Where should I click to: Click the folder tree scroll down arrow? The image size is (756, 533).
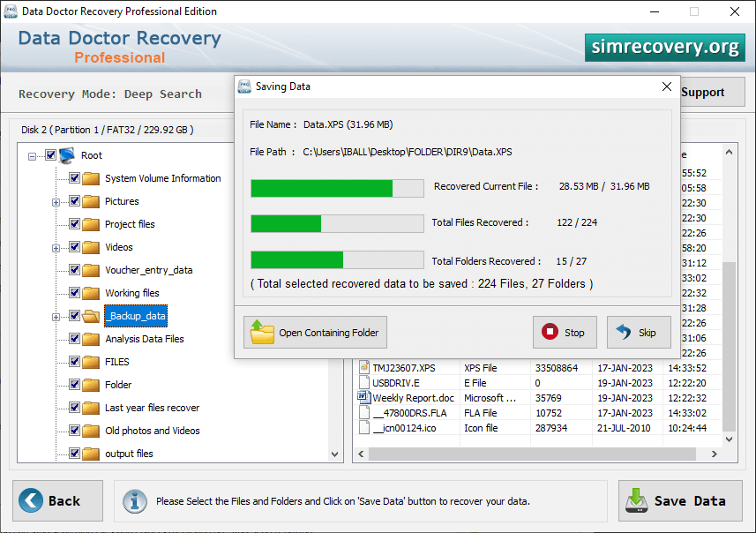pyautogui.click(x=335, y=454)
